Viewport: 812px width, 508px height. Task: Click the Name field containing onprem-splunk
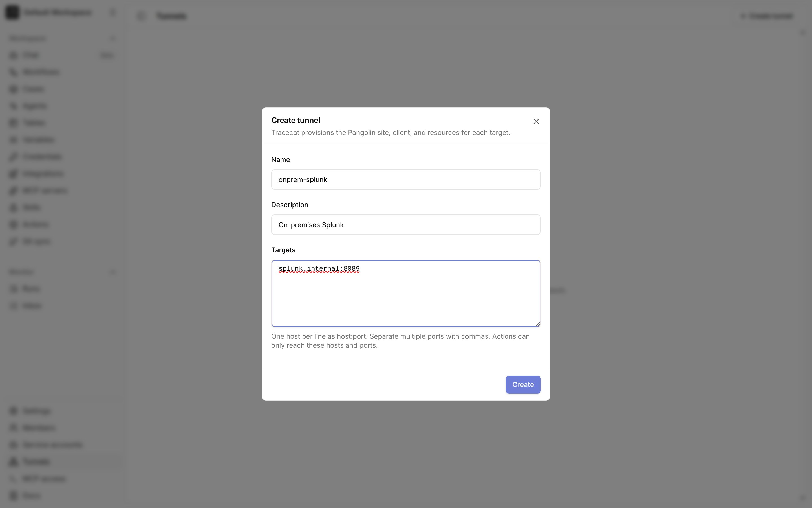pyautogui.click(x=406, y=179)
